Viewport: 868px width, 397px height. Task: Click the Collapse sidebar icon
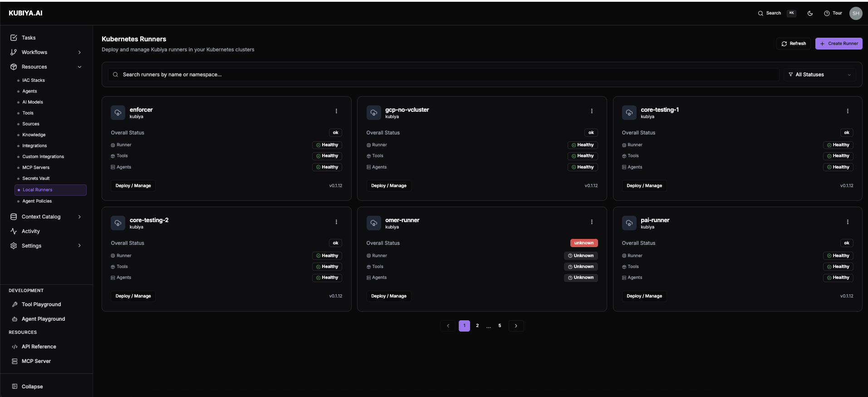tap(15, 387)
